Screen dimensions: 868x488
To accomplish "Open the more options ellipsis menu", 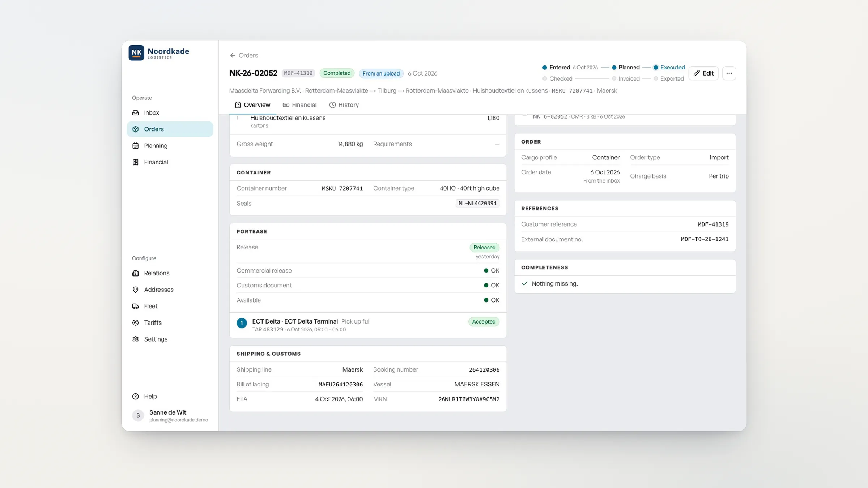I will [x=729, y=73].
